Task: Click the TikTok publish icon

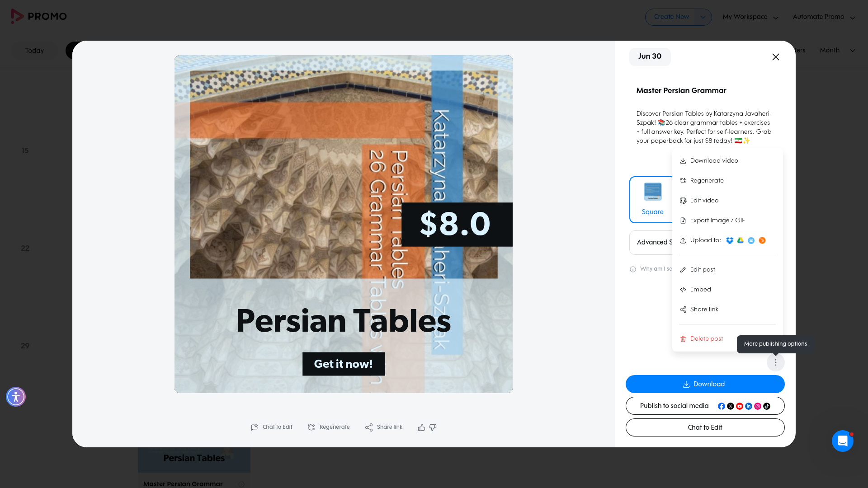Action: point(767,406)
